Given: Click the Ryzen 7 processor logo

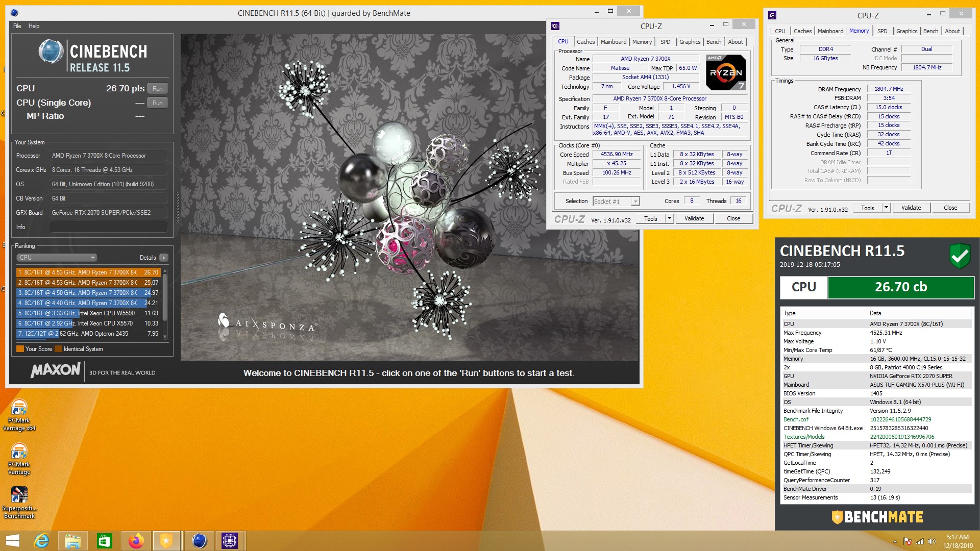Looking at the screenshot, I should [x=726, y=72].
